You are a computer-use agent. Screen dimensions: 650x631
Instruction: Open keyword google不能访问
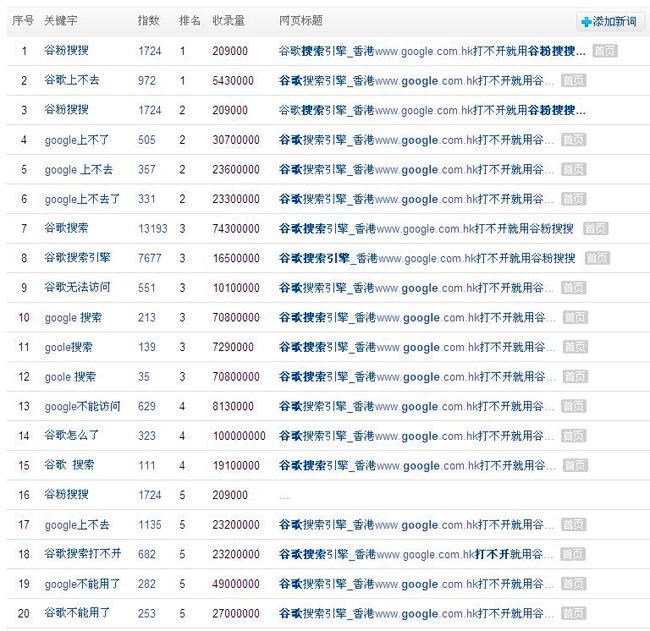point(82,406)
